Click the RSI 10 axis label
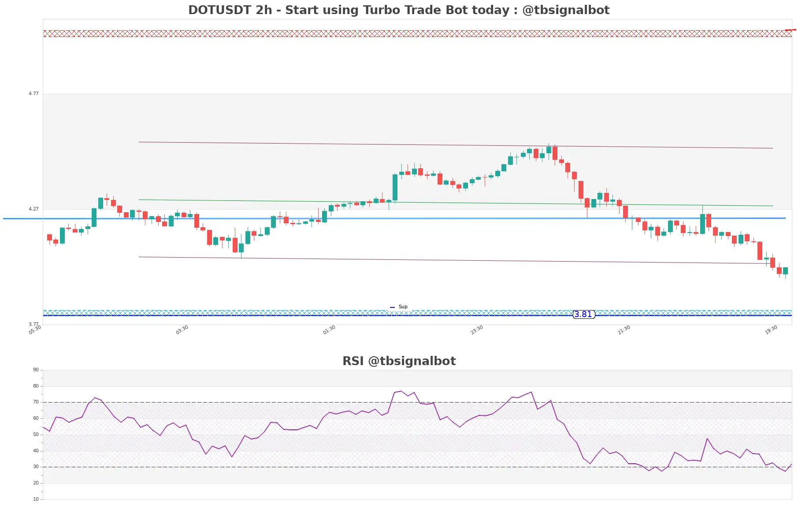Viewport: 798px width, 532px height. (x=36, y=499)
